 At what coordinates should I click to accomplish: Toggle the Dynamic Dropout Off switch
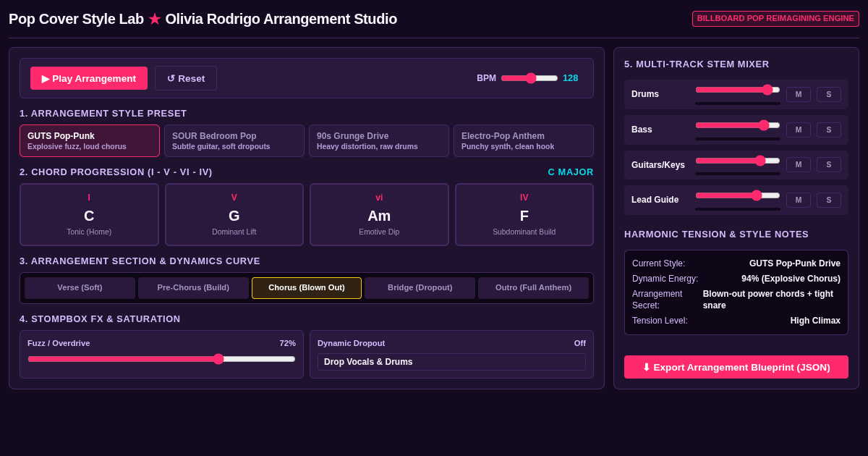pos(580,343)
